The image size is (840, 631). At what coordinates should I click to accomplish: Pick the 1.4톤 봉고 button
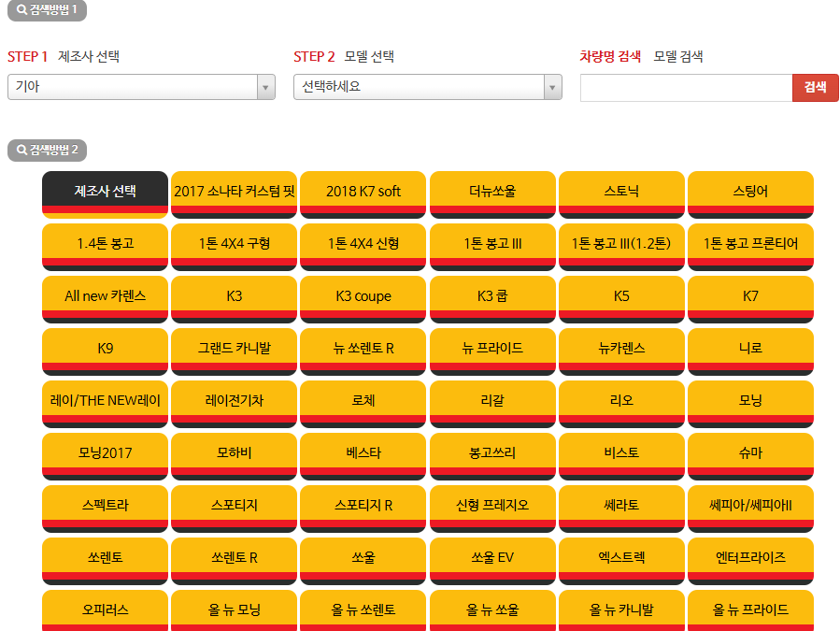pos(105,247)
